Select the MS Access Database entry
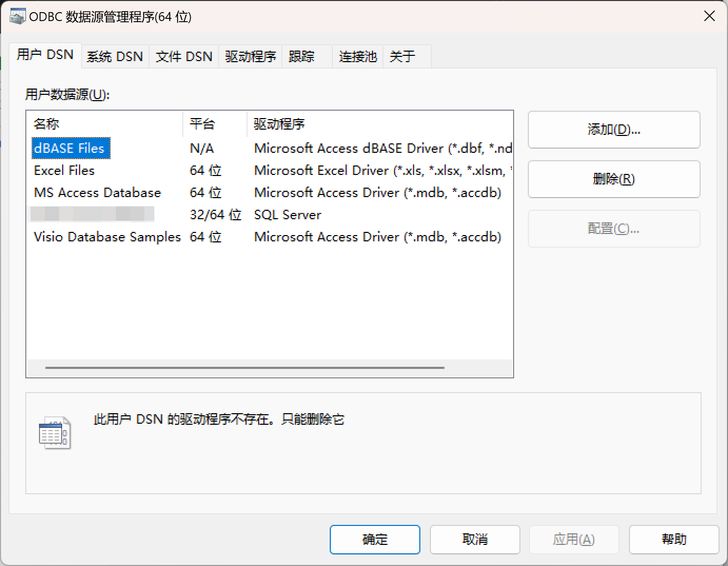The image size is (728, 566). coord(97,193)
